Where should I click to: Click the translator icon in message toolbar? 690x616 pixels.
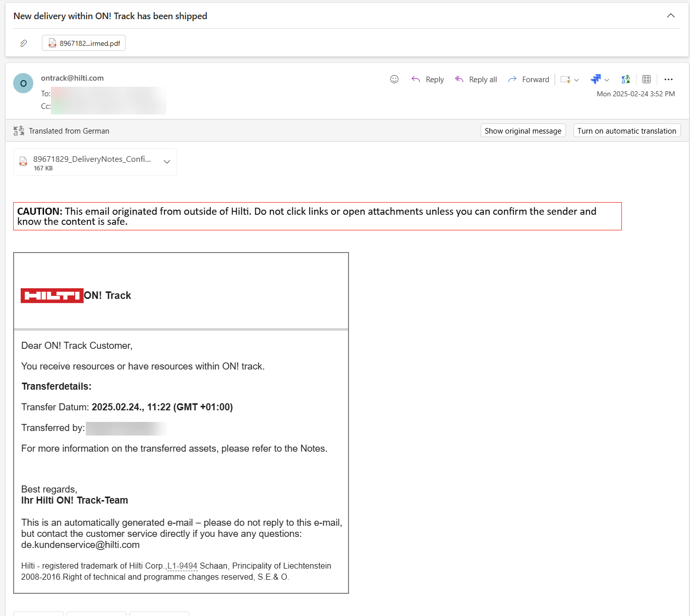coord(626,79)
